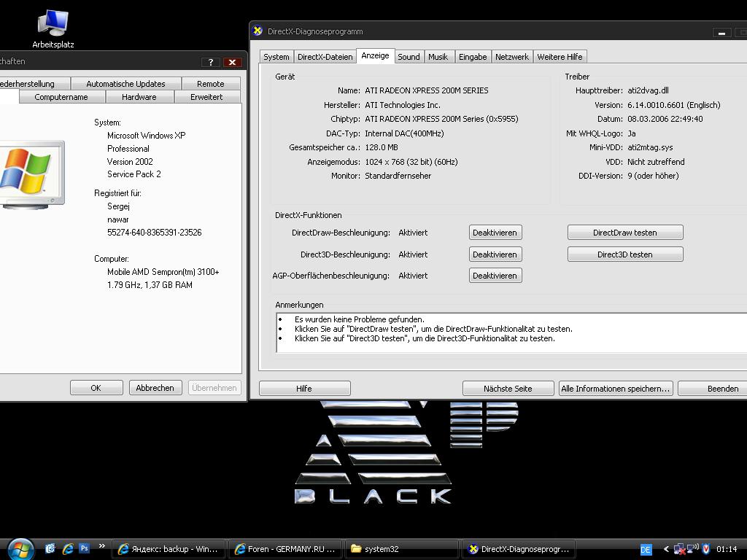The width and height of the screenshot is (747, 560).
Task: Switch to the Computername tab
Action: coord(61,97)
